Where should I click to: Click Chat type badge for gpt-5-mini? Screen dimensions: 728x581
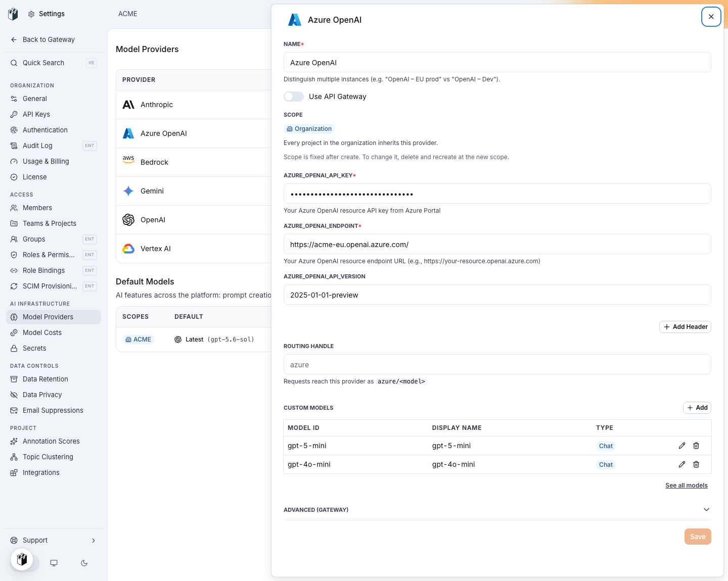[606, 446]
